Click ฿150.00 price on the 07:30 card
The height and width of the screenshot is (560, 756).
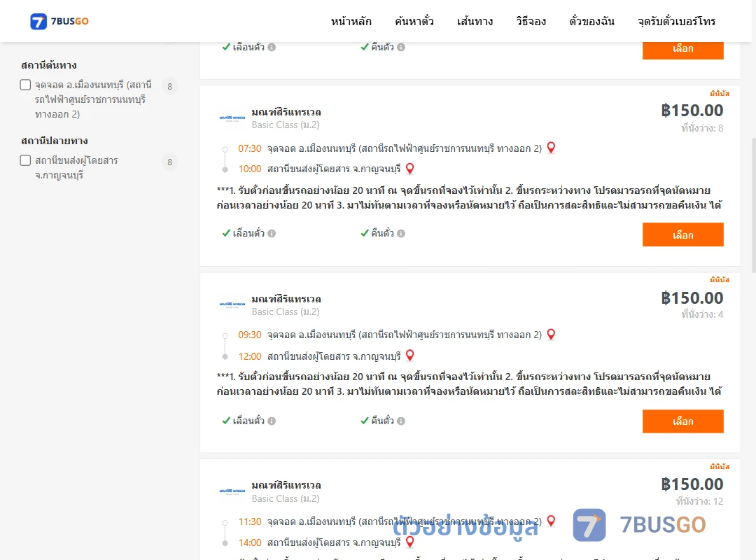pos(692,111)
